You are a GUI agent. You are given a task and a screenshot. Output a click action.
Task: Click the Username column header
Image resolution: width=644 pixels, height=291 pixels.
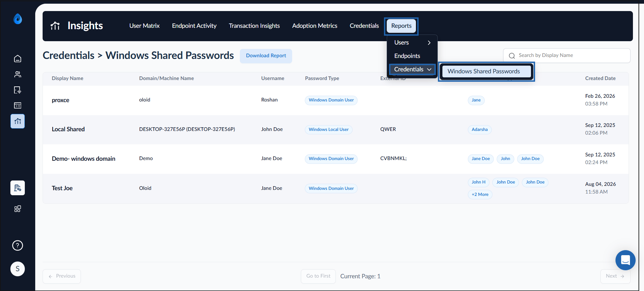pos(273,78)
